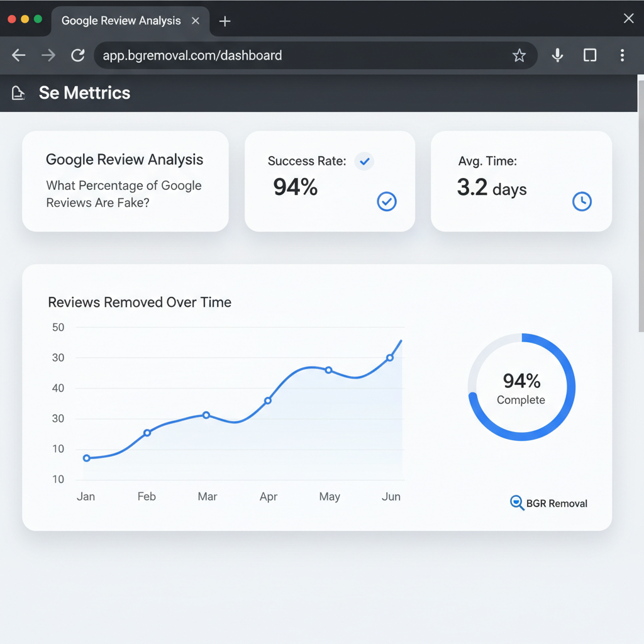Reload the page with the refresh icon

(77, 55)
